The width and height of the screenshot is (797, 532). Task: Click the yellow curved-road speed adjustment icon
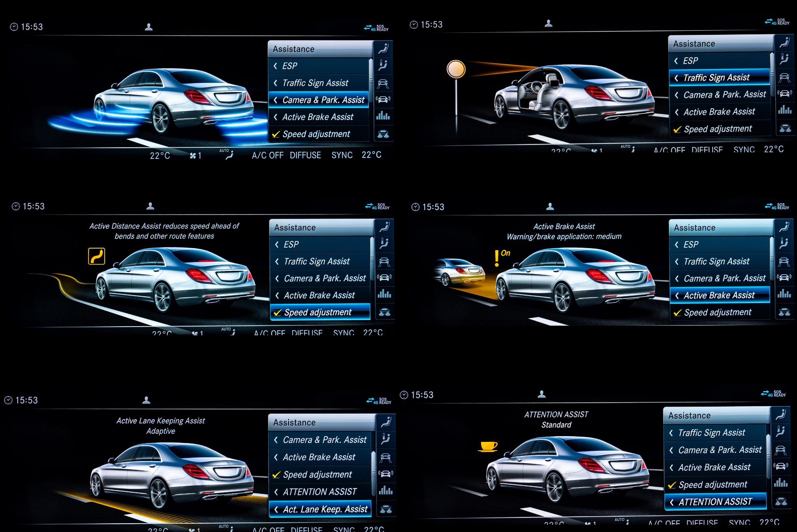tap(96, 256)
